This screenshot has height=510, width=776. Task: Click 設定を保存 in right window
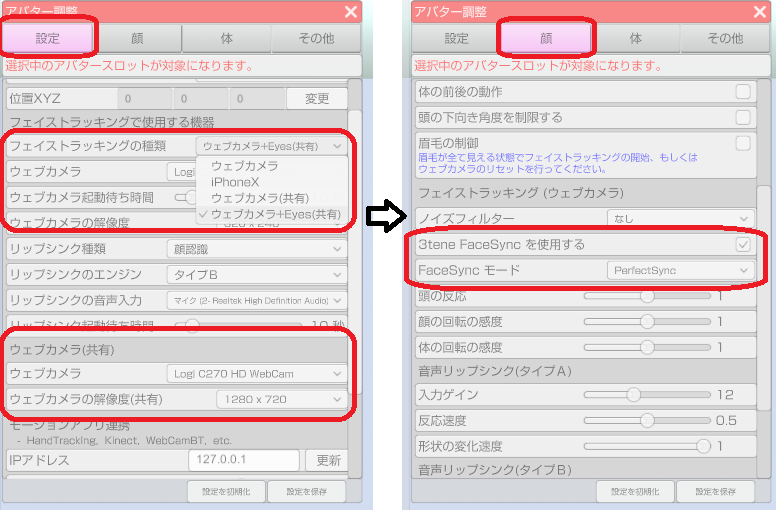pyautogui.click(x=715, y=491)
